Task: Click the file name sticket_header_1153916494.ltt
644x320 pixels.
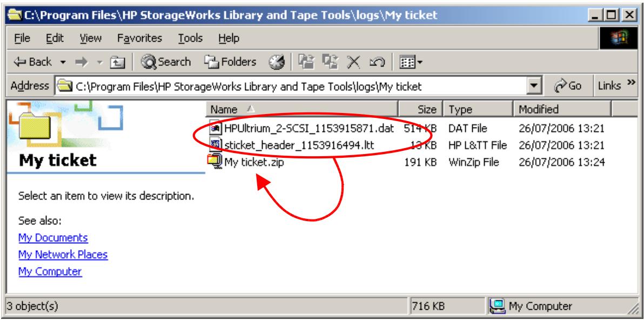Action: pyautogui.click(x=299, y=145)
